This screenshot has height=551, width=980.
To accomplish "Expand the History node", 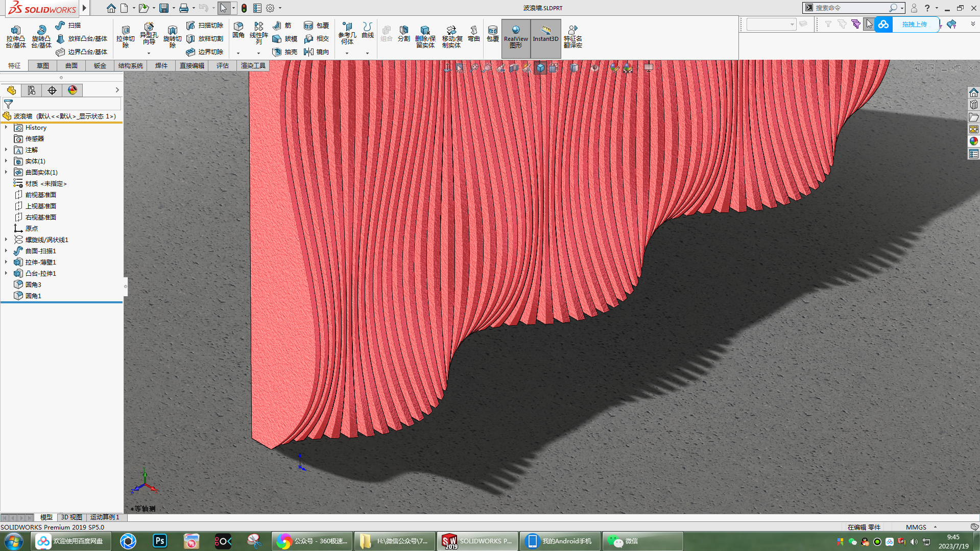I will pos(6,128).
